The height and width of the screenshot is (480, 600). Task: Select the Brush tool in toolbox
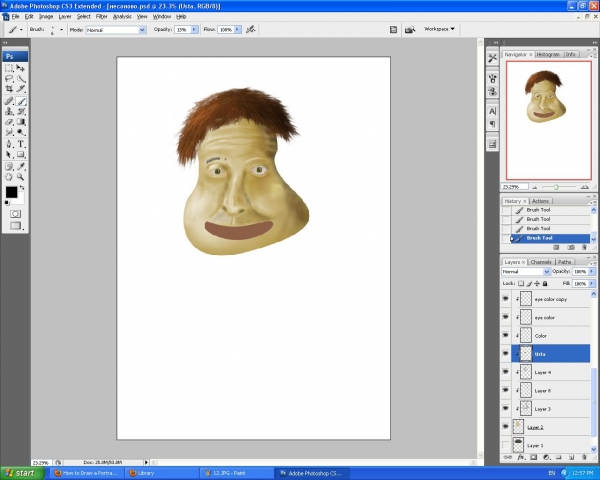coord(21,101)
